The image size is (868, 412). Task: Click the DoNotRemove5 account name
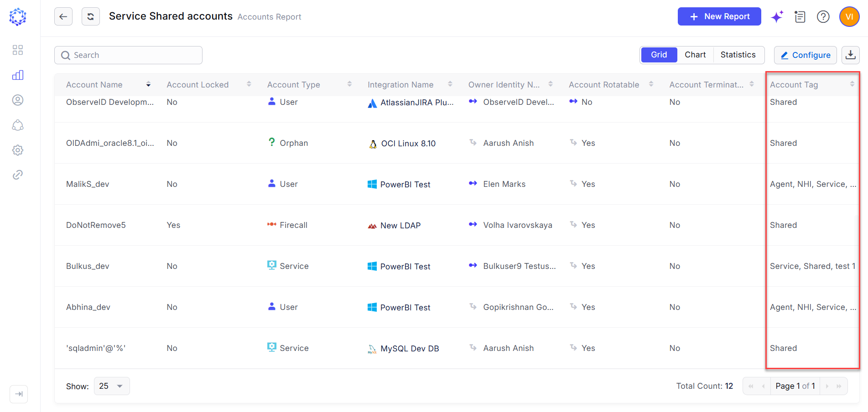96,225
